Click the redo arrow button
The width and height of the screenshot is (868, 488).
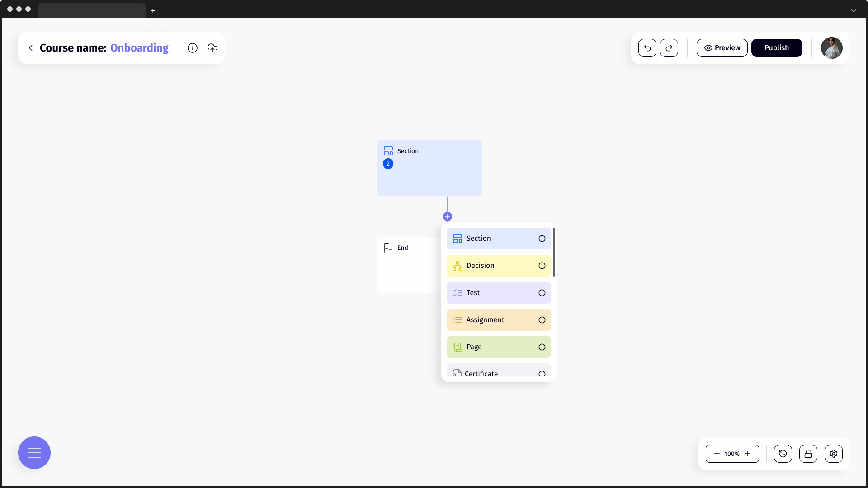[x=669, y=48]
